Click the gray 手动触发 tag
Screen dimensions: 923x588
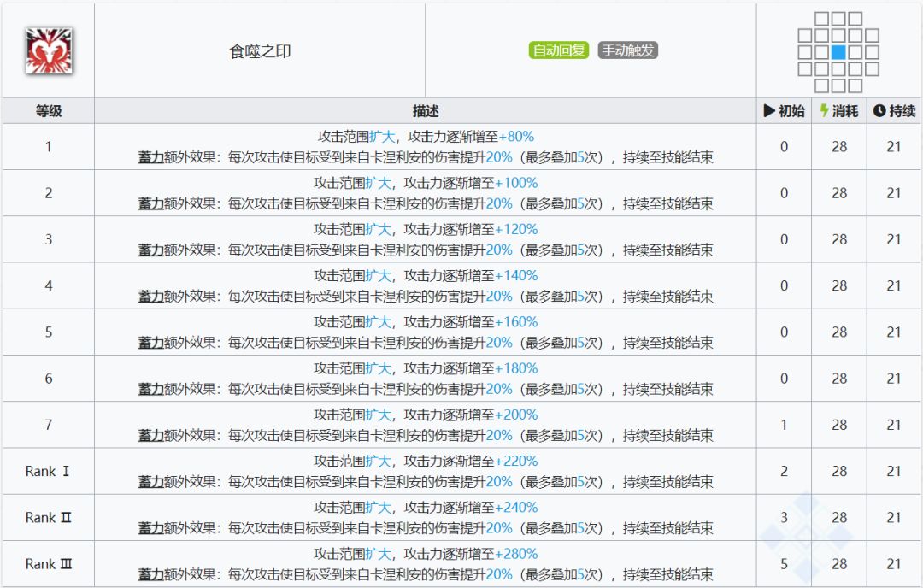click(x=627, y=50)
